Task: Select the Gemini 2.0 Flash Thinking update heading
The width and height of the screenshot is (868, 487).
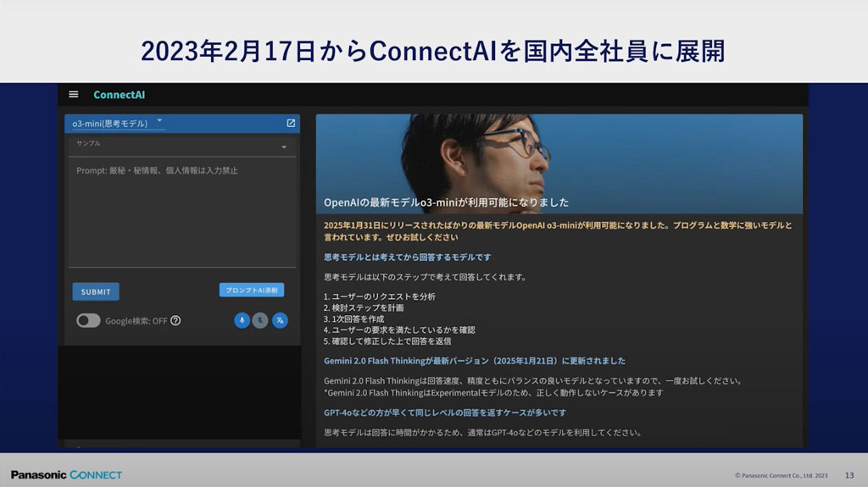Action: coord(475,361)
